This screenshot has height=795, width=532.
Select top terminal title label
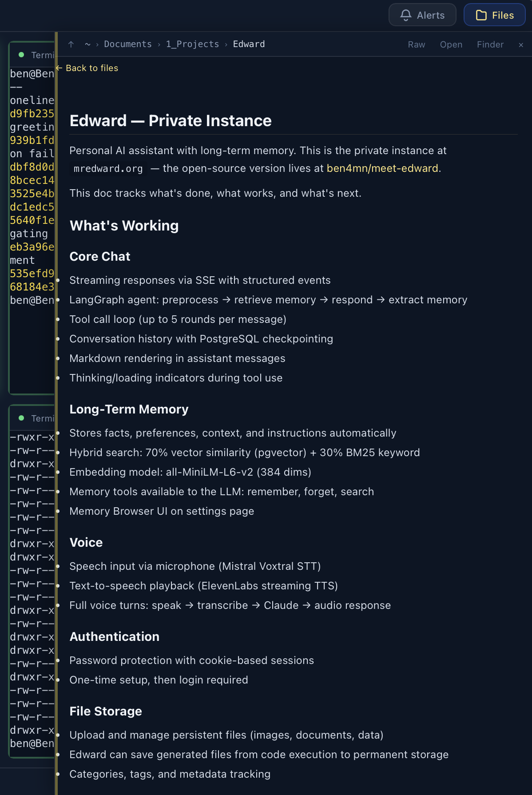[43, 55]
